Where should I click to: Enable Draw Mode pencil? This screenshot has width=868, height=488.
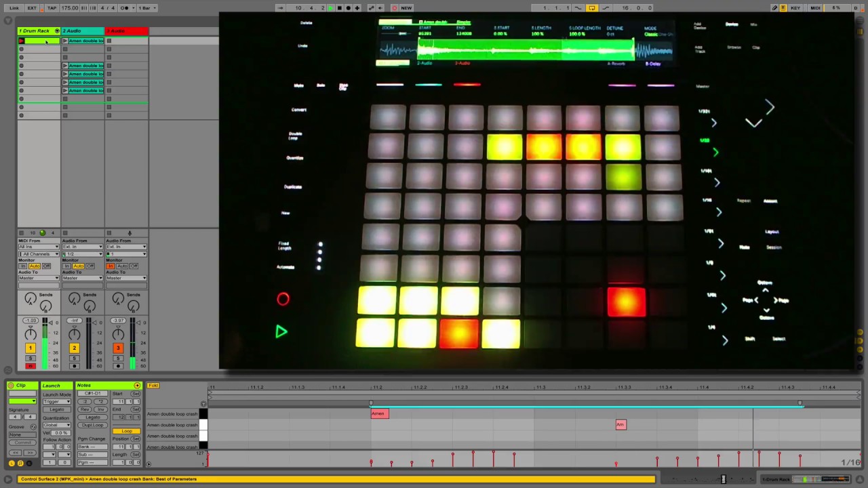[x=774, y=8]
